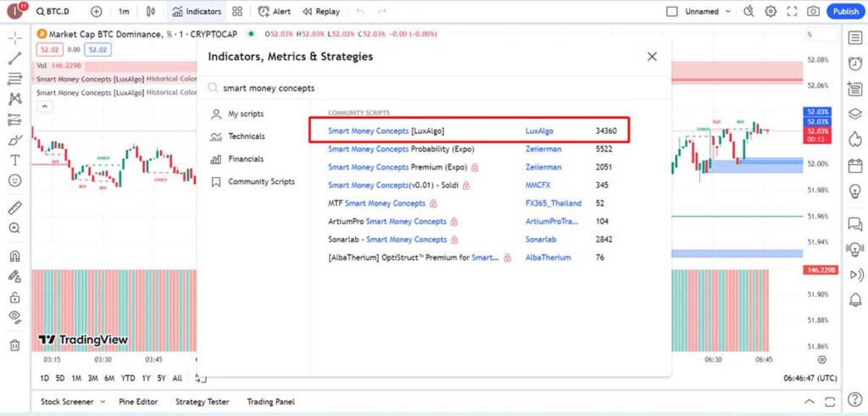Open the user profile avatar menu
The width and height of the screenshot is (868, 416).
[x=16, y=11]
